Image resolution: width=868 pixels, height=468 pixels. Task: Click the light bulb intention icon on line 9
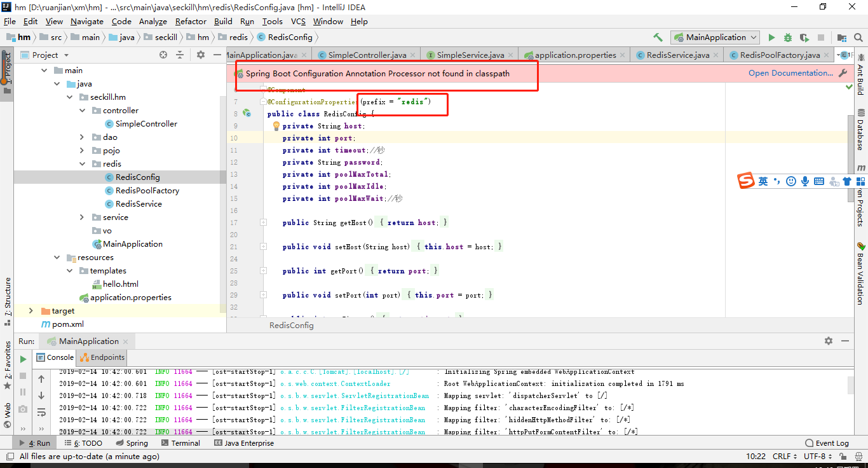pos(276,126)
